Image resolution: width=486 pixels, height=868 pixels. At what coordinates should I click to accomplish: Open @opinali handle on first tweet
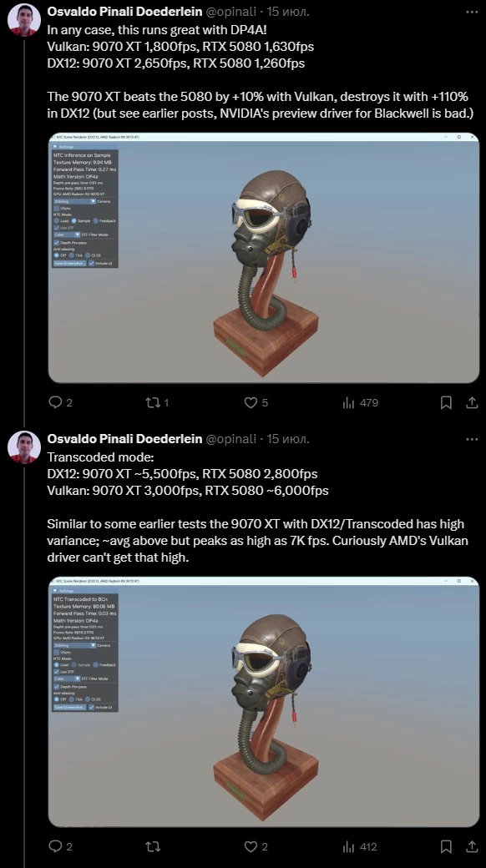click(231, 12)
